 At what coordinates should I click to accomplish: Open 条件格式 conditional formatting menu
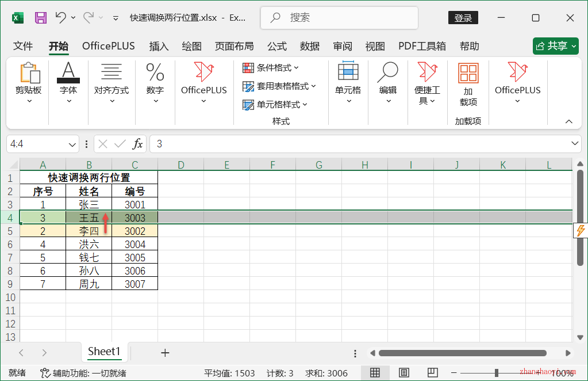[x=271, y=67]
